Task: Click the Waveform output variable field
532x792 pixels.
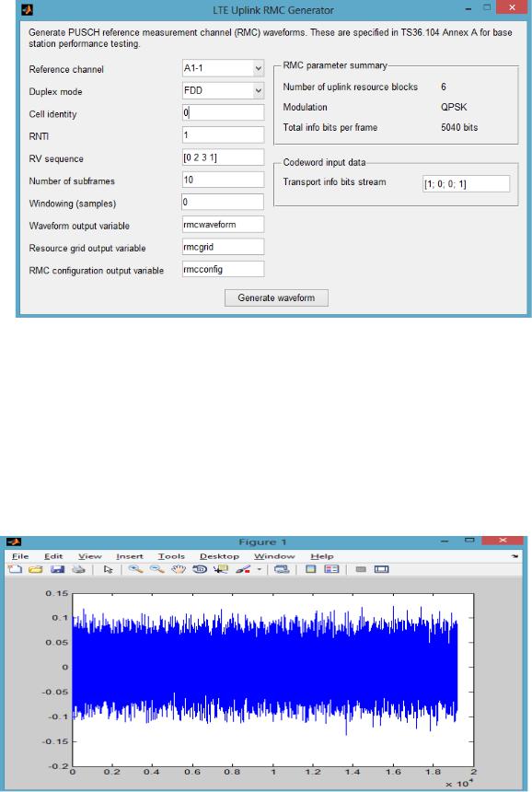Action: tap(223, 225)
